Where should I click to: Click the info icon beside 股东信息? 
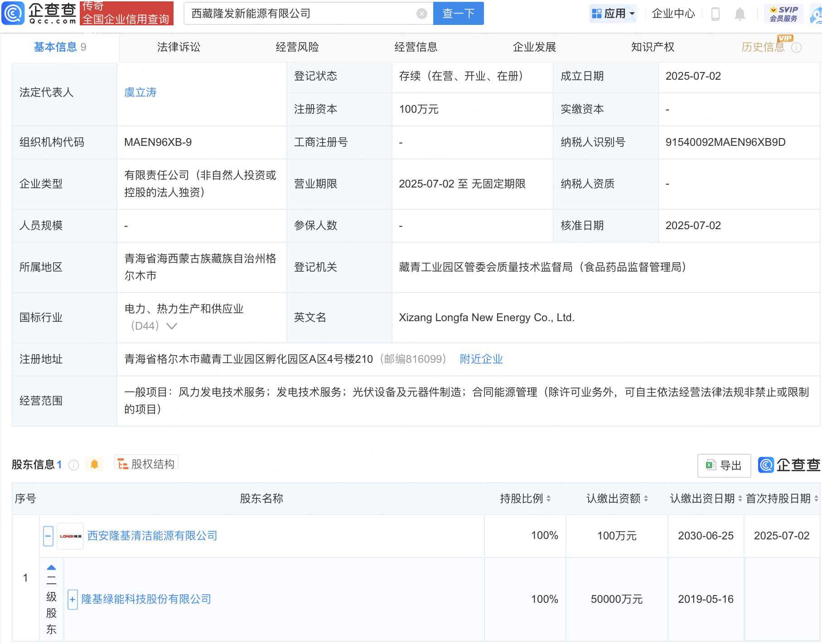(73, 465)
